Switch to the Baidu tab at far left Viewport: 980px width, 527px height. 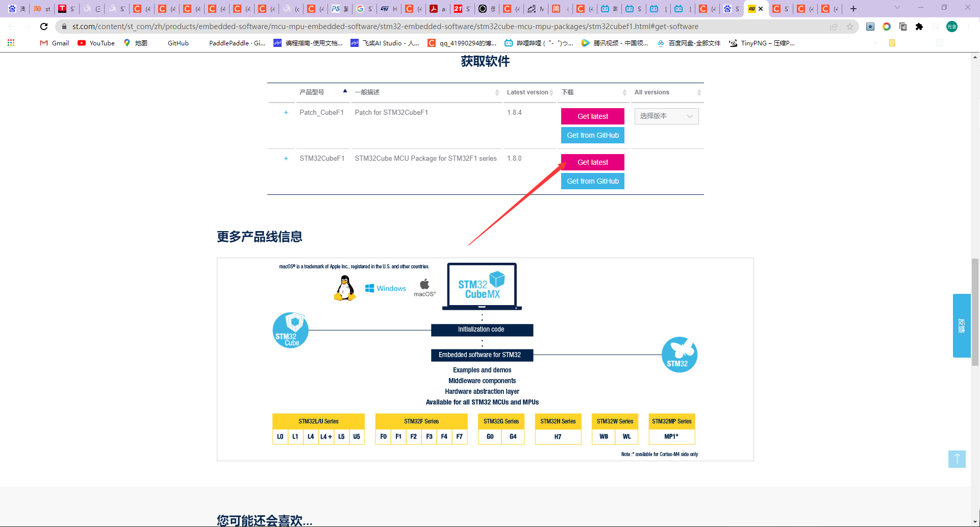click(17, 9)
